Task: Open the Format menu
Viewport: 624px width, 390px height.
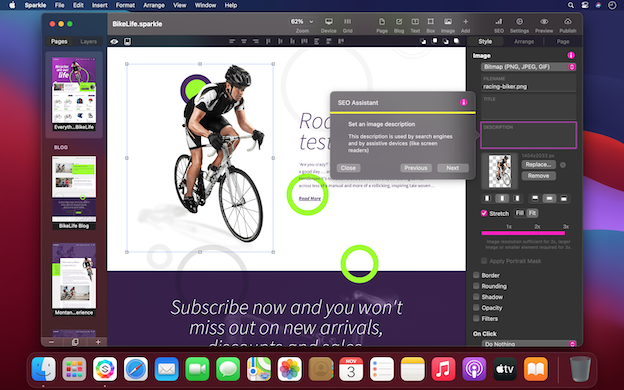Action: pyautogui.click(x=125, y=5)
